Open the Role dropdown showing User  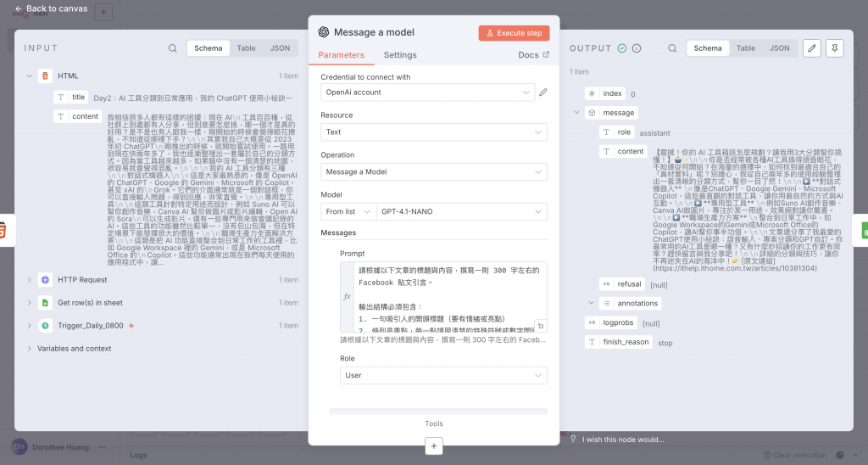[x=443, y=376]
